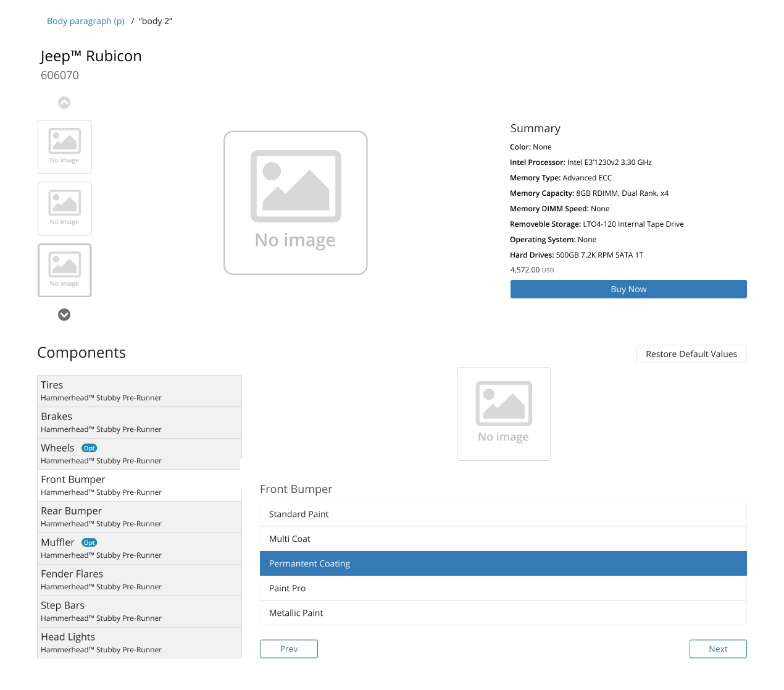Click the Components section heading
Image resolution: width=784 pixels, height=690 pixels.
click(81, 353)
